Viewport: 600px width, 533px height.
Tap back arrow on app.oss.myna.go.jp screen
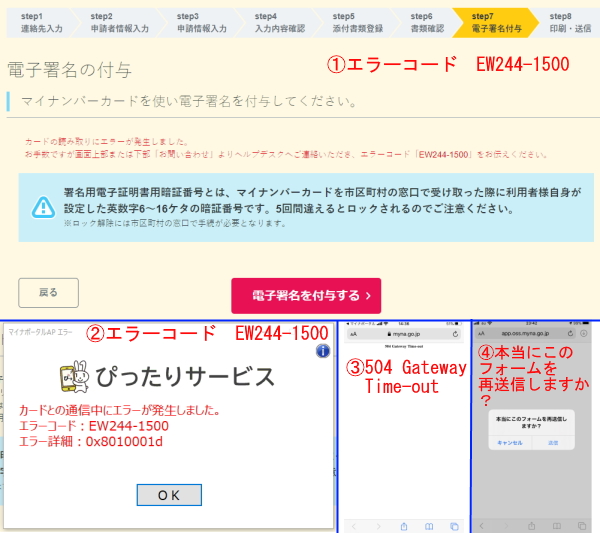click(481, 526)
